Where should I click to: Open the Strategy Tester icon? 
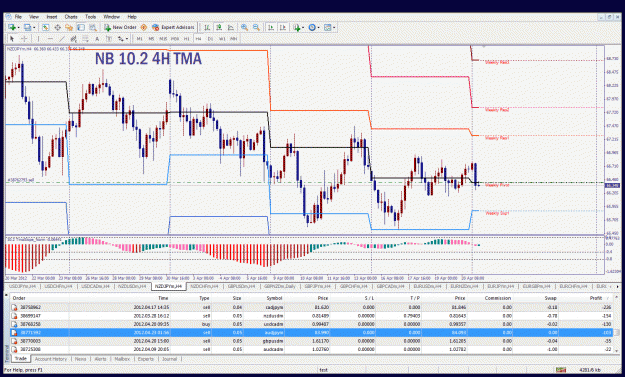point(93,27)
